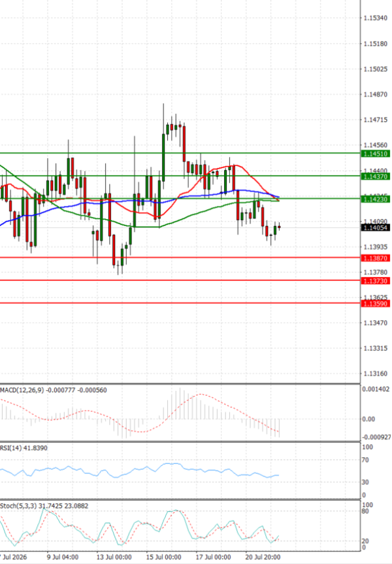Click the 9 Jul 04:00 date label
The width and height of the screenshot is (392, 564).
(63, 557)
